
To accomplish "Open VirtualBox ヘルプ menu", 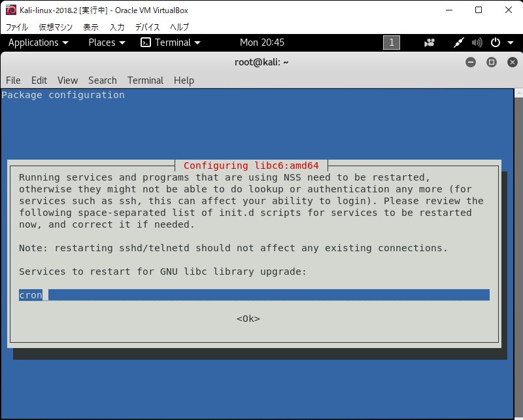I will click(x=179, y=27).
